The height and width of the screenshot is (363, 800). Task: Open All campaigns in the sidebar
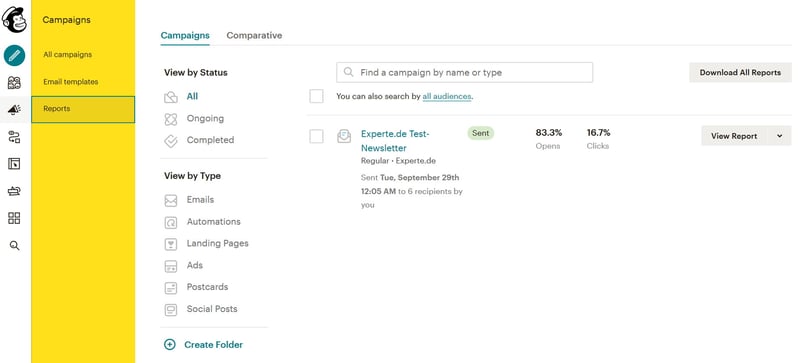tap(67, 55)
